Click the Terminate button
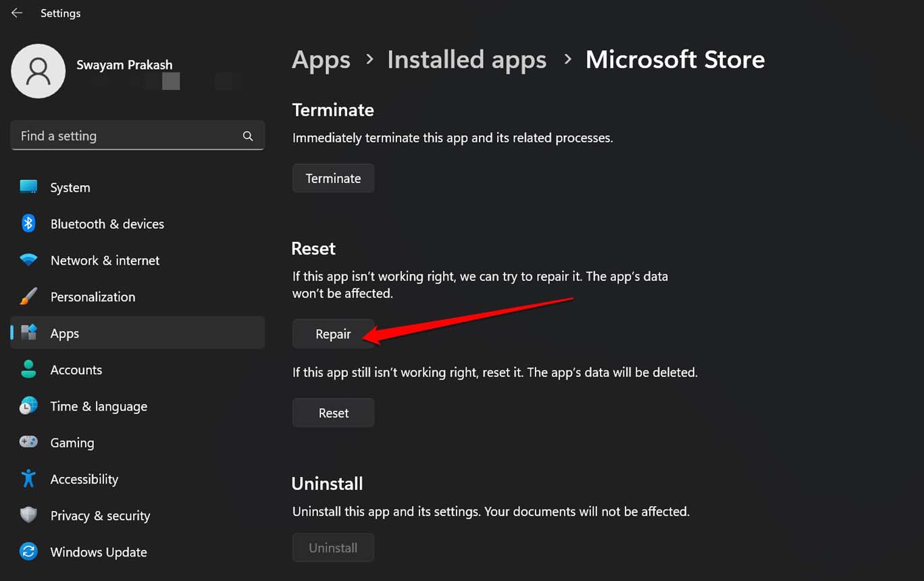924x581 pixels. [x=333, y=178]
